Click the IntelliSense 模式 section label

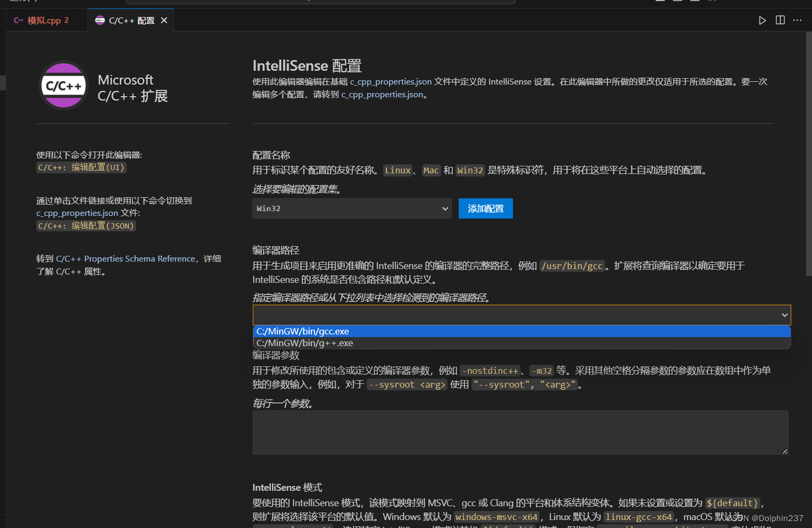click(287, 487)
